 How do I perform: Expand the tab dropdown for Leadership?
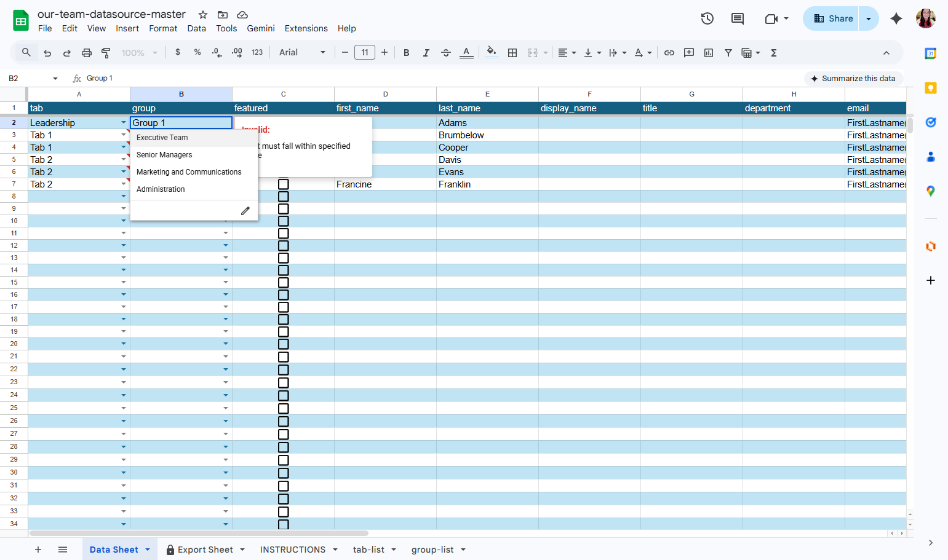tap(124, 123)
